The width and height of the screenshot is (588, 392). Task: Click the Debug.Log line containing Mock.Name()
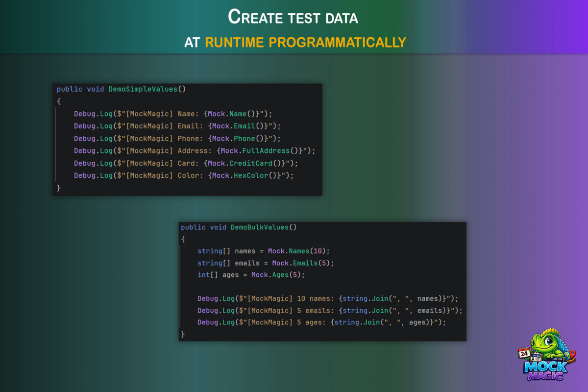pos(173,114)
